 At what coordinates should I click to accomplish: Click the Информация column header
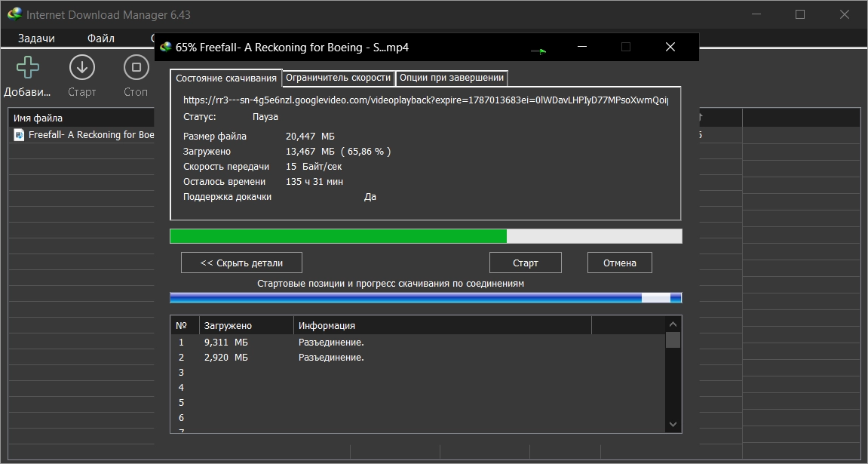(443, 326)
